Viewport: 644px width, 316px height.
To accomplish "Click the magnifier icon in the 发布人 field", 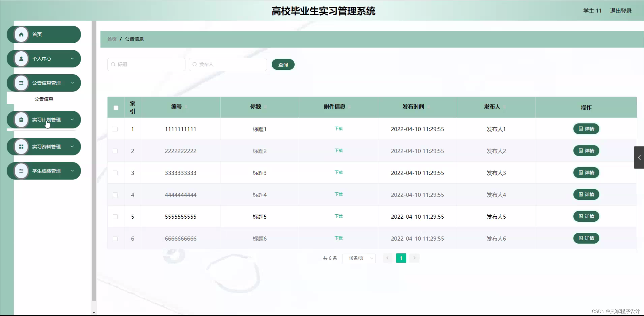I will [x=194, y=64].
